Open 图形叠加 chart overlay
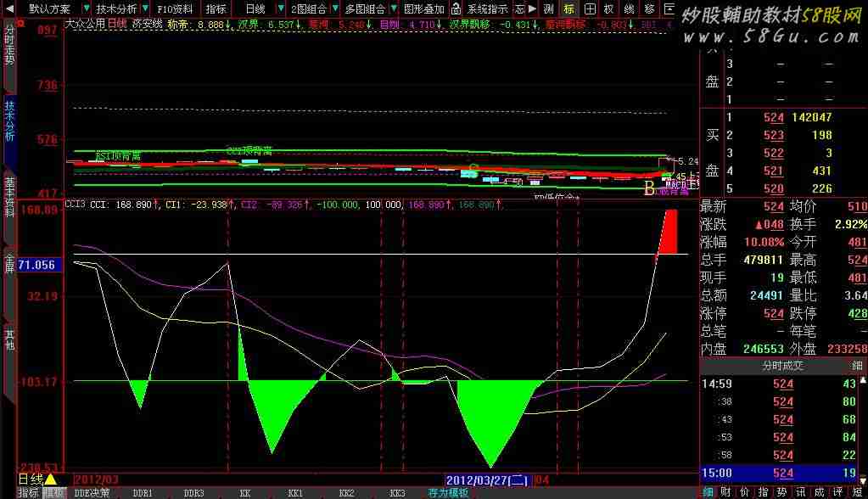The image size is (868, 499). tap(424, 8)
